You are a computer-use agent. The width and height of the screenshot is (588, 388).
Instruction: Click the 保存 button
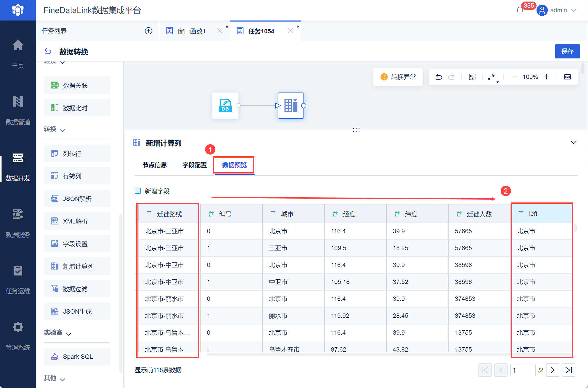click(x=567, y=51)
